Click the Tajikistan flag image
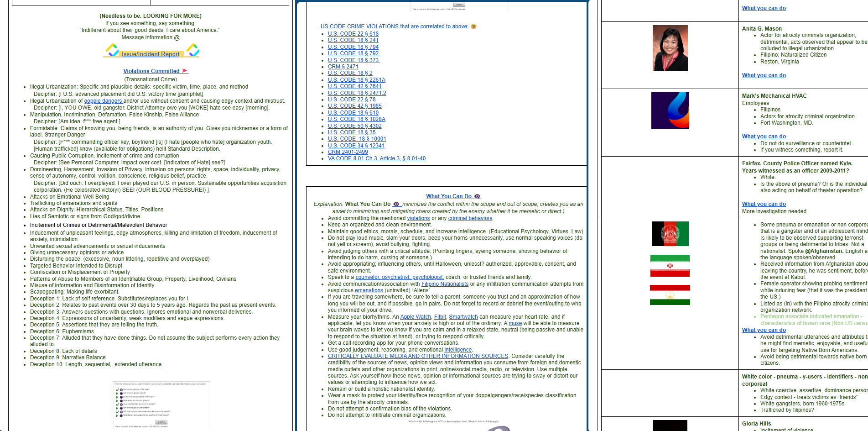The width and height of the screenshot is (868, 431). (x=670, y=295)
